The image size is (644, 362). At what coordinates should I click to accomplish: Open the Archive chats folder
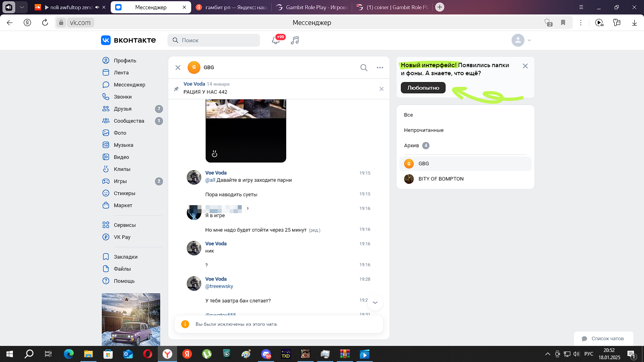(412, 146)
